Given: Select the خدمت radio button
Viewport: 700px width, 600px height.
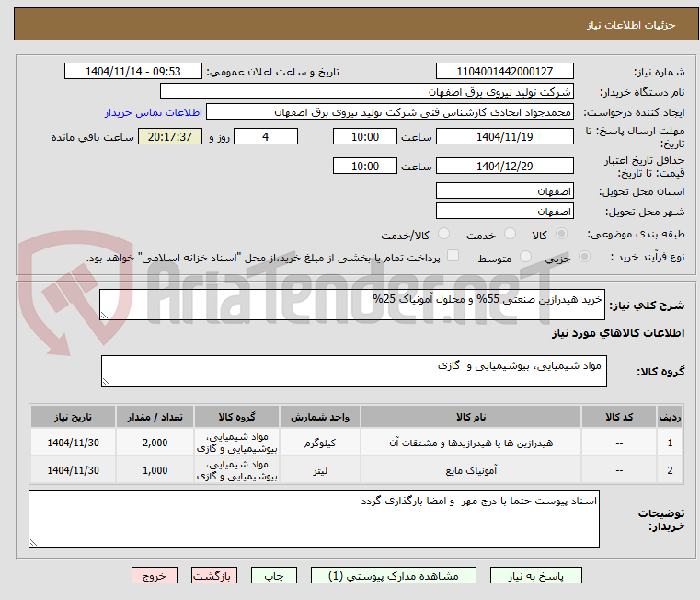Looking at the screenshot, I should tap(510, 234).
